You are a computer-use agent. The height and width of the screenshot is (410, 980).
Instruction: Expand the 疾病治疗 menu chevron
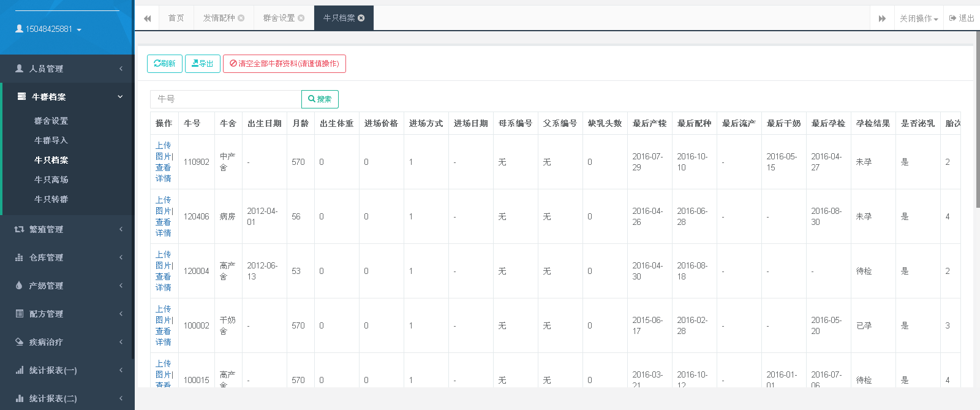121,342
